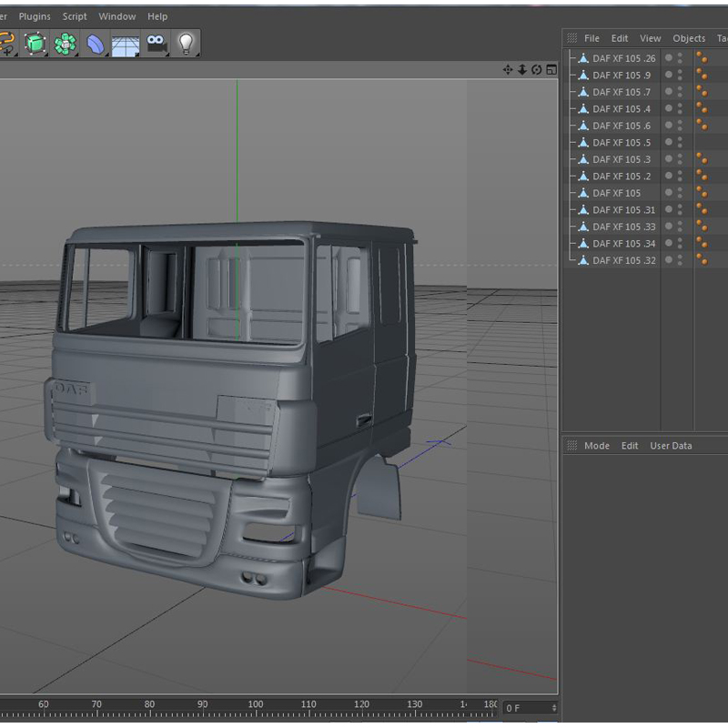The height and width of the screenshot is (728, 728).
Task: Click the Array generator flower icon
Action: pyautogui.click(x=65, y=43)
